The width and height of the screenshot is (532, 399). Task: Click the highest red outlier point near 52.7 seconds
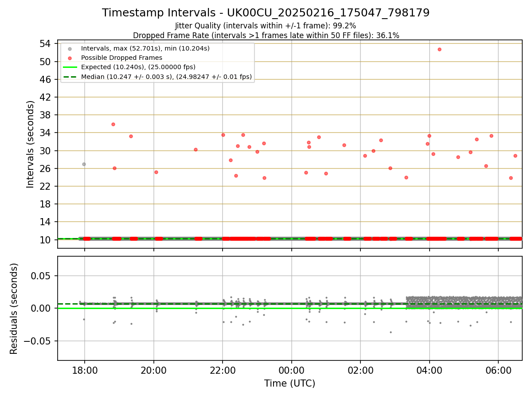(x=439, y=49)
